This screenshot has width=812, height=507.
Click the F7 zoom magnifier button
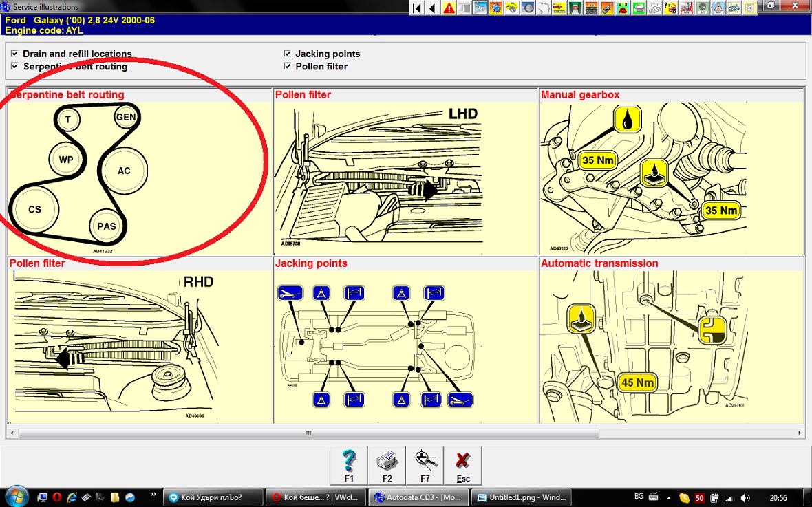[425, 466]
